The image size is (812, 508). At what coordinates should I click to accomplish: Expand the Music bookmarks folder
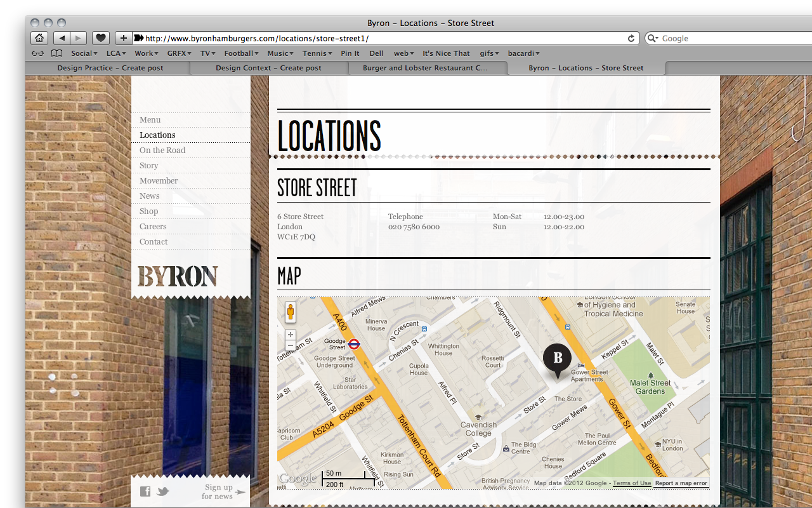click(x=280, y=53)
